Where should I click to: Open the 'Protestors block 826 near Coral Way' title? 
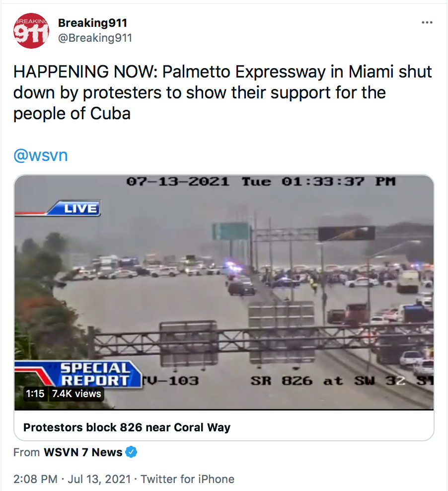click(x=127, y=427)
